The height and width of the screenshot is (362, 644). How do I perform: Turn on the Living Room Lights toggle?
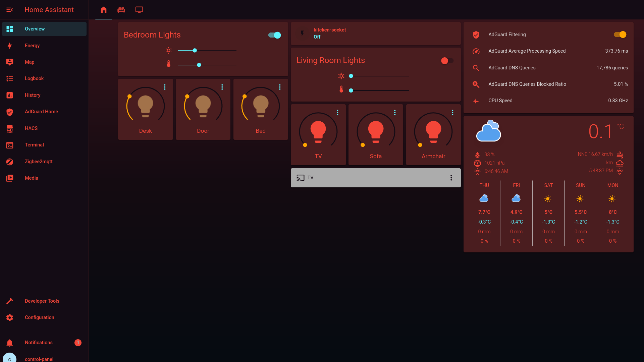[x=447, y=61]
